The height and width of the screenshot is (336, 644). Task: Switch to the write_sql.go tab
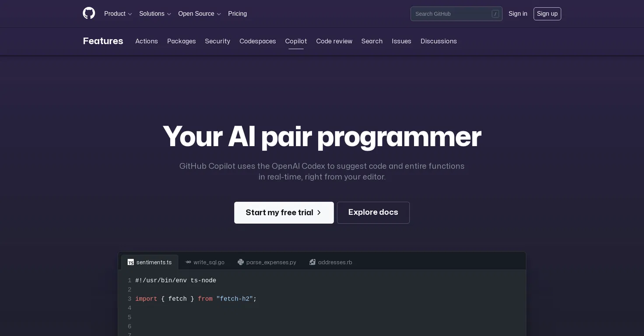click(x=205, y=262)
